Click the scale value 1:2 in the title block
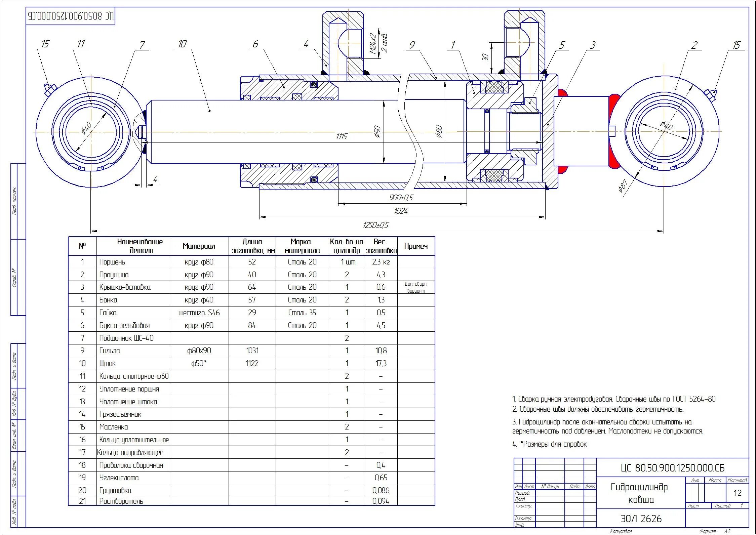 [x=738, y=493]
